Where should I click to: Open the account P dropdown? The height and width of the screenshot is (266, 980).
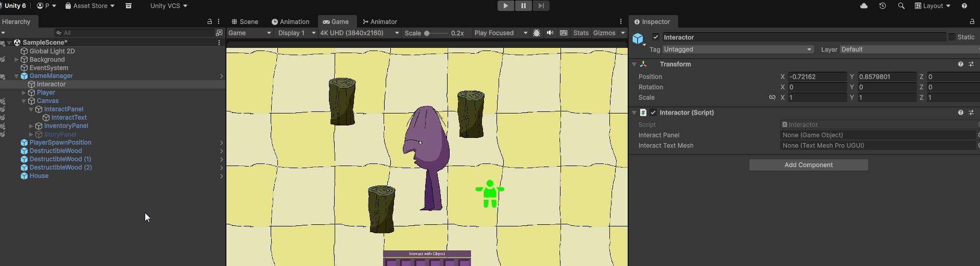46,6
